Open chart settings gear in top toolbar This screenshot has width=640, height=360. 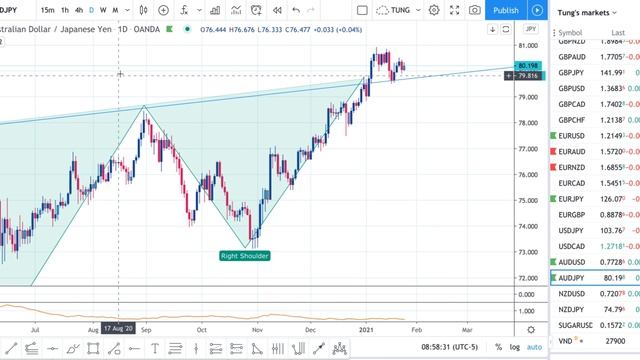[x=434, y=10]
